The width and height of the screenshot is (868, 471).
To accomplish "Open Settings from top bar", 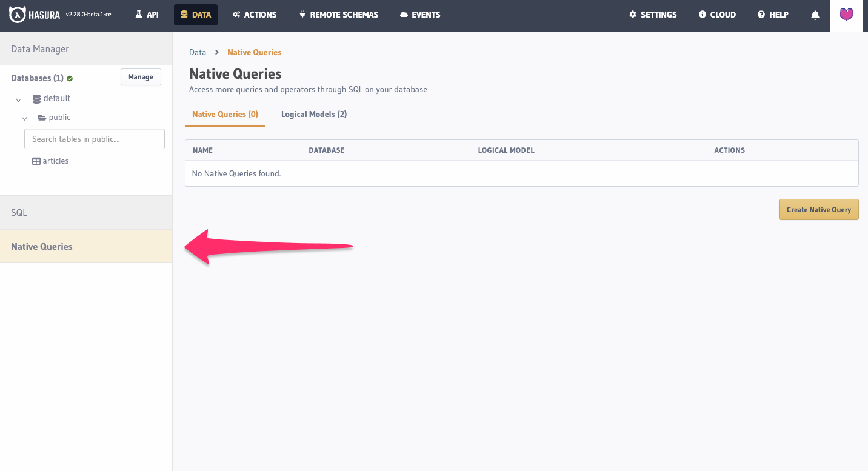I will (x=652, y=15).
